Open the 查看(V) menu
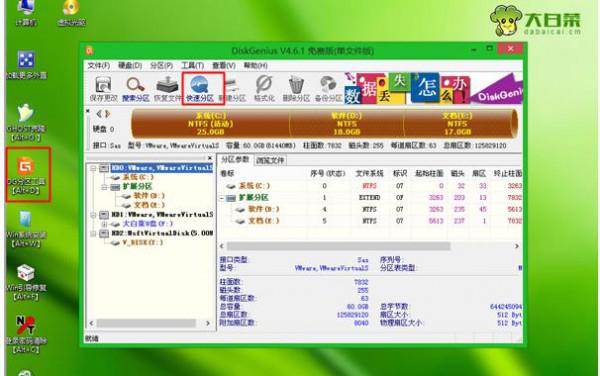This screenshot has width=600, height=376. tap(224, 65)
